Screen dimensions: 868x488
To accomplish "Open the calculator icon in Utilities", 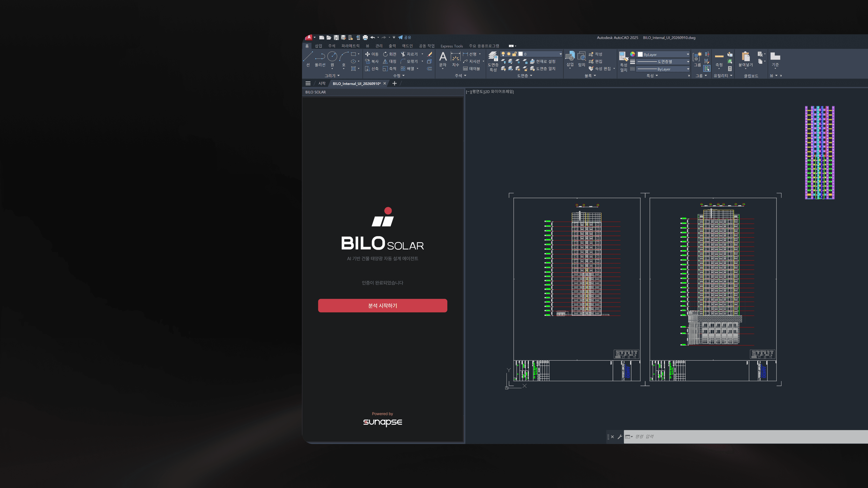I will click(x=730, y=69).
